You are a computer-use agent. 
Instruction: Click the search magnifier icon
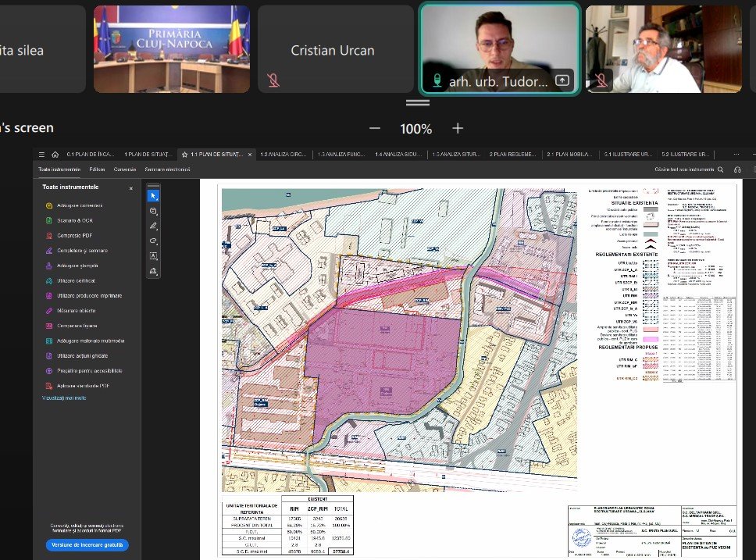pos(721,169)
